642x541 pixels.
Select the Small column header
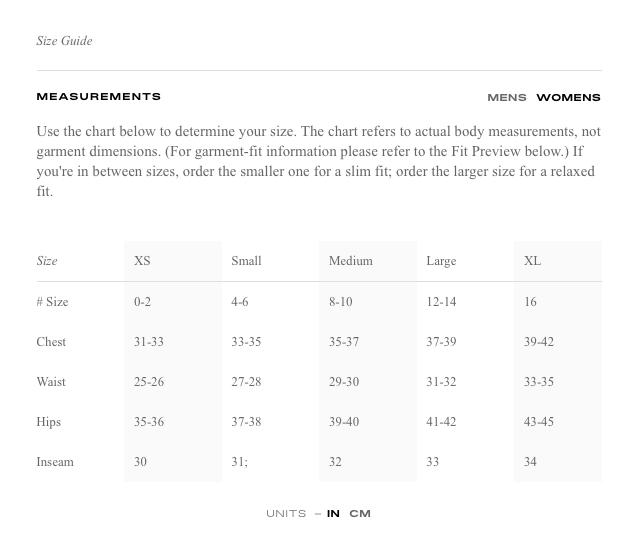coord(246,261)
